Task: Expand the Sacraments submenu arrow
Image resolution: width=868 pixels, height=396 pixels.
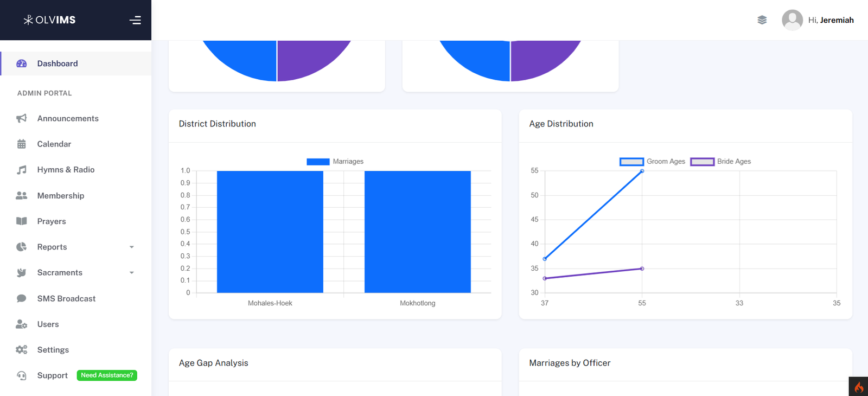Action: [x=131, y=273]
